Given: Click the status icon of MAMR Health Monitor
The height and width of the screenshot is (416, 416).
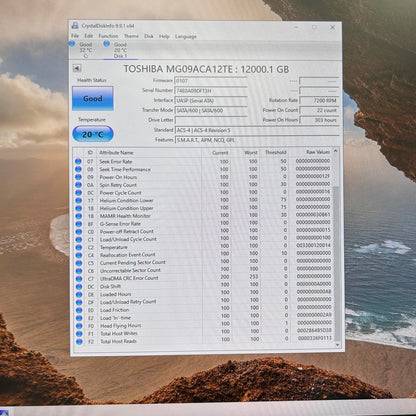Looking at the screenshot, I should tap(78, 216).
